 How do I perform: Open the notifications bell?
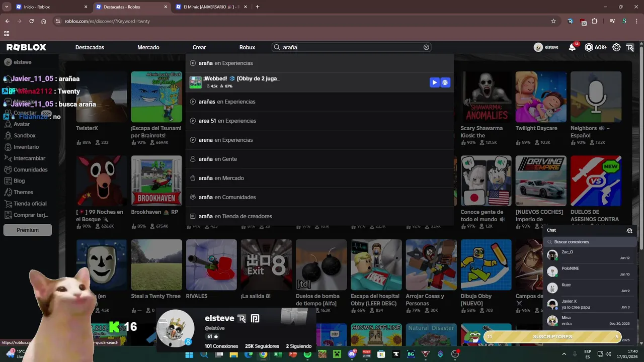click(572, 47)
